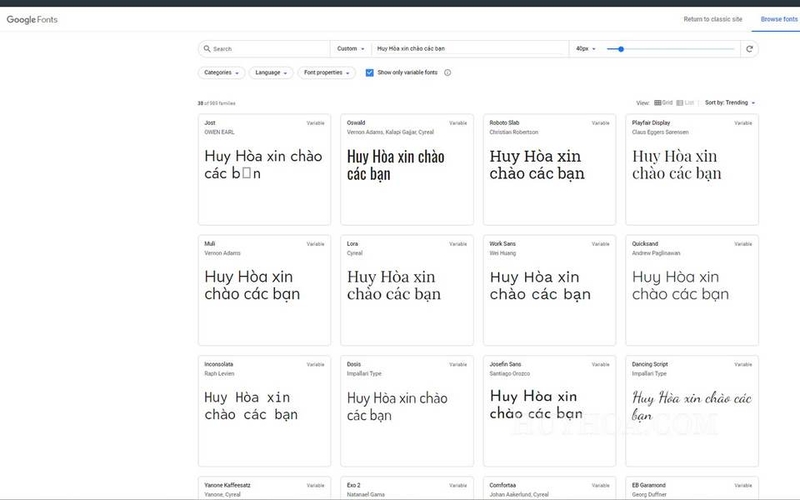Click the Christian Robertson designer name
Image resolution: width=800 pixels, height=500 pixels.
514,132
